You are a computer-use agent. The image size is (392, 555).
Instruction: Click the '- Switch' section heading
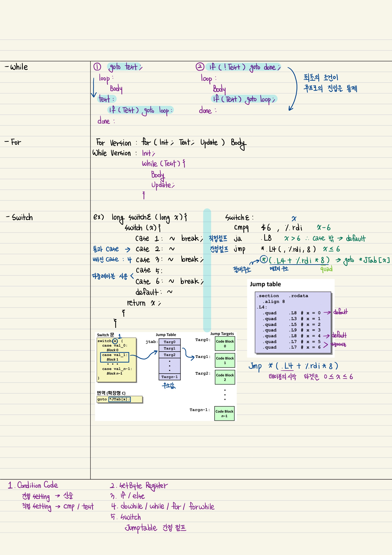coord(20,217)
